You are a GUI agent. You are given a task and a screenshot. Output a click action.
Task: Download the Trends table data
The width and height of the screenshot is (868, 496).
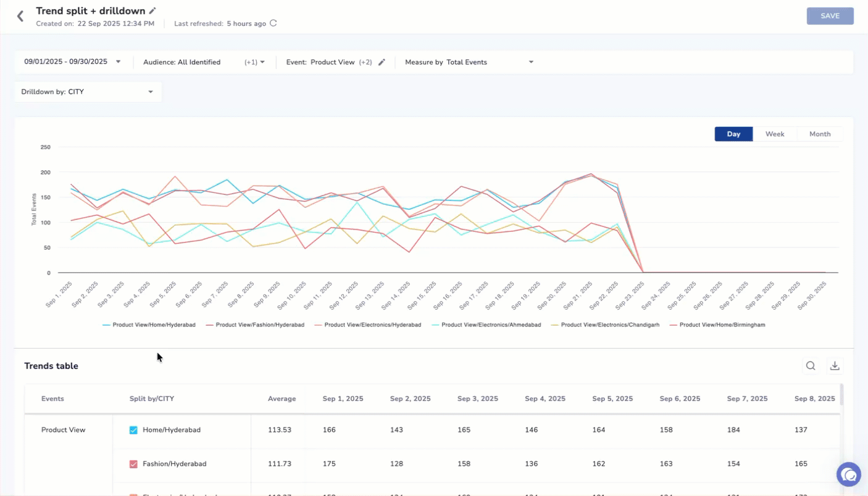tap(835, 366)
